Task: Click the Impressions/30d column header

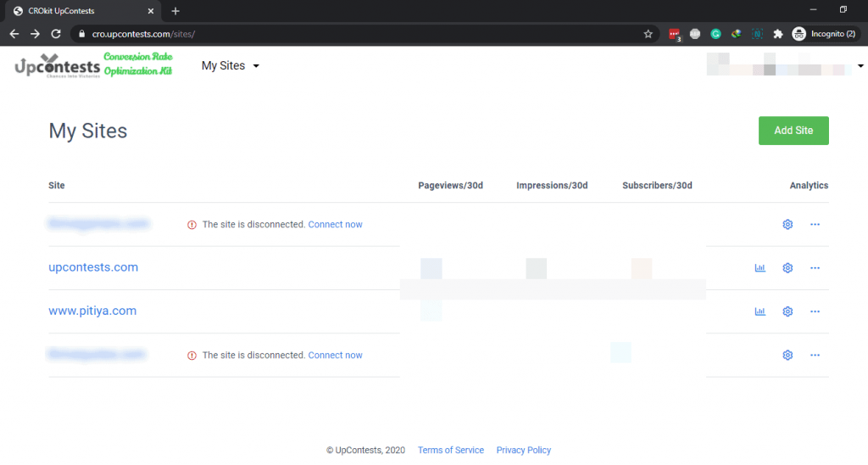Action: pos(552,186)
